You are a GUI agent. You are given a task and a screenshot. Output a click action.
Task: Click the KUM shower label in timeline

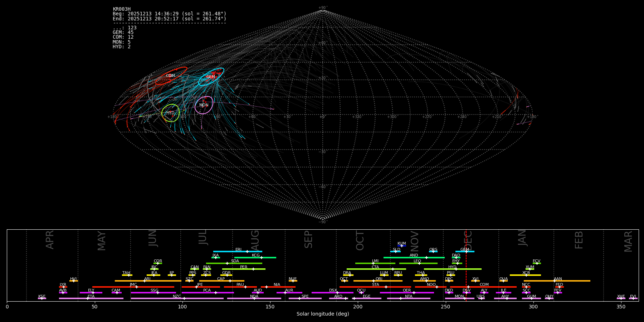[402, 244]
